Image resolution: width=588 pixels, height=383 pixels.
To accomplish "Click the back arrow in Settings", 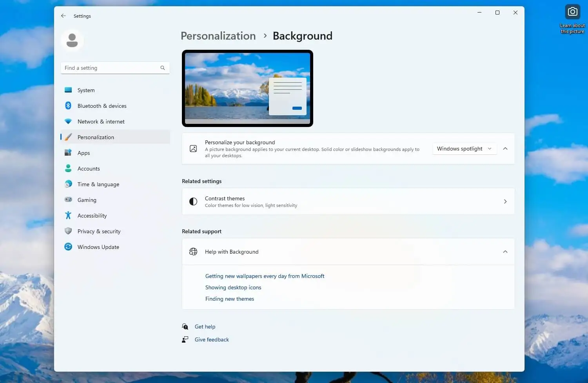I will [x=63, y=16].
